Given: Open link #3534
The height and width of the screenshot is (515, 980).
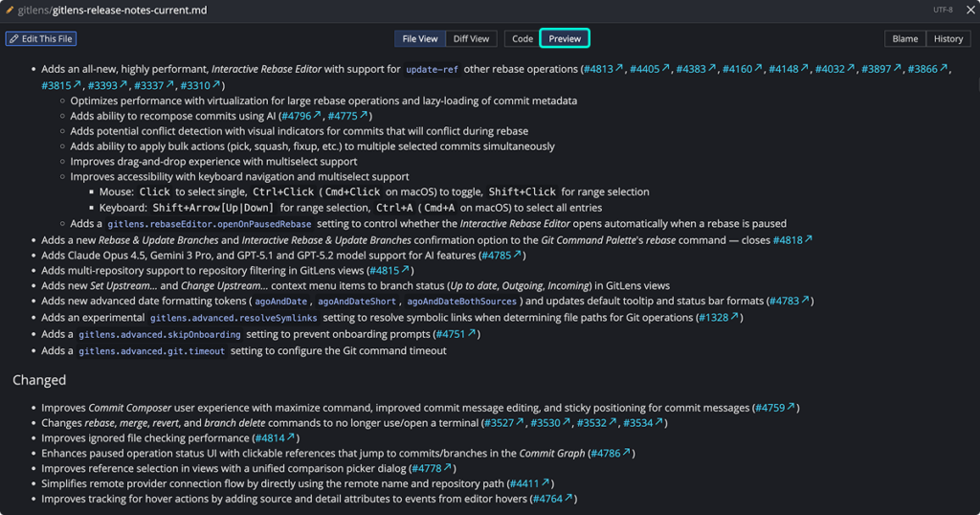Looking at the screenshot, I should coord(643,422).
